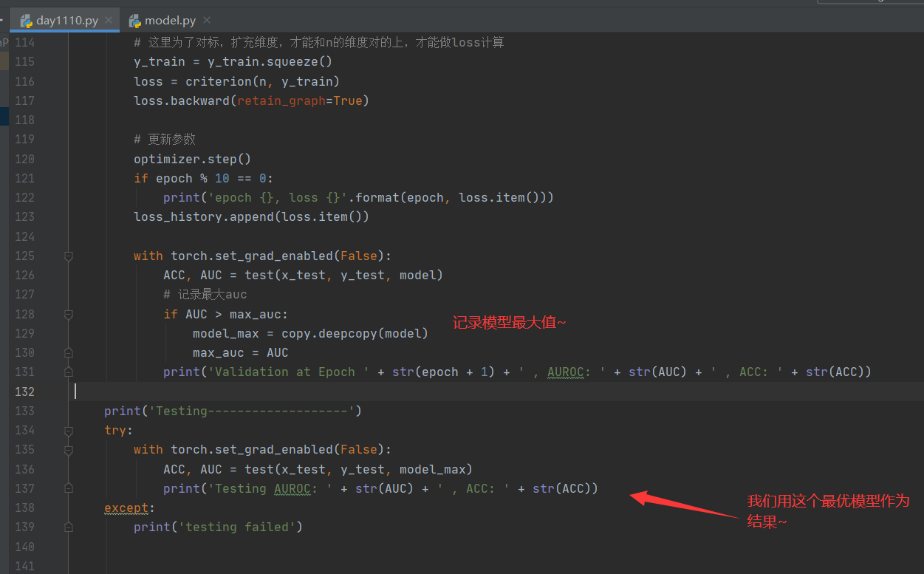Click fold end marker at line 139
The height and width of the screenshot is (574, 924).
point(69,527)
